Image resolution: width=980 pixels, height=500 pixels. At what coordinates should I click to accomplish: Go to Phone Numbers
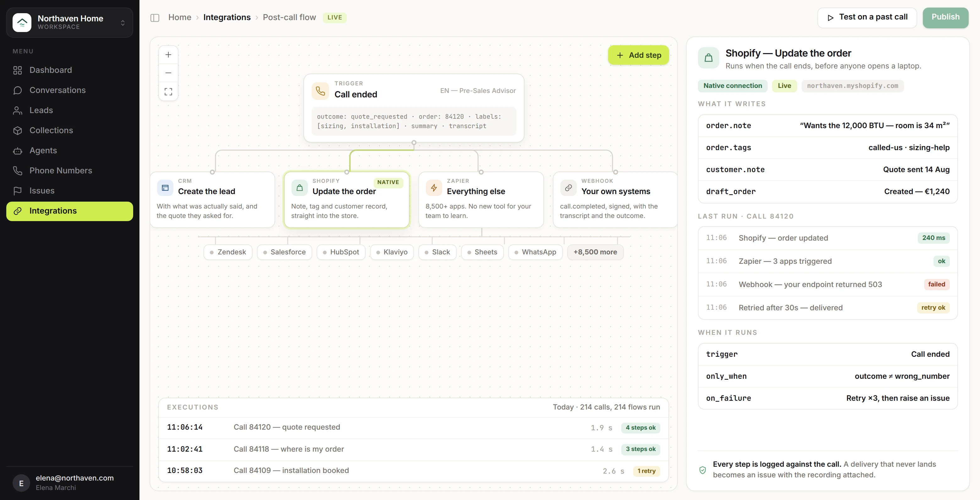(x=70, y=171)
